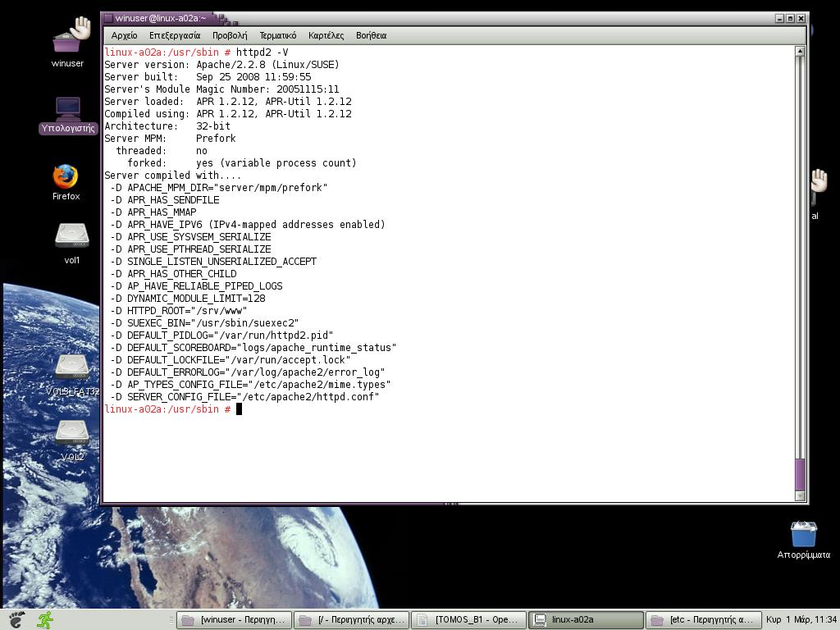
Task: Click the taskbar panel grip handle
Action: [171, 620]
